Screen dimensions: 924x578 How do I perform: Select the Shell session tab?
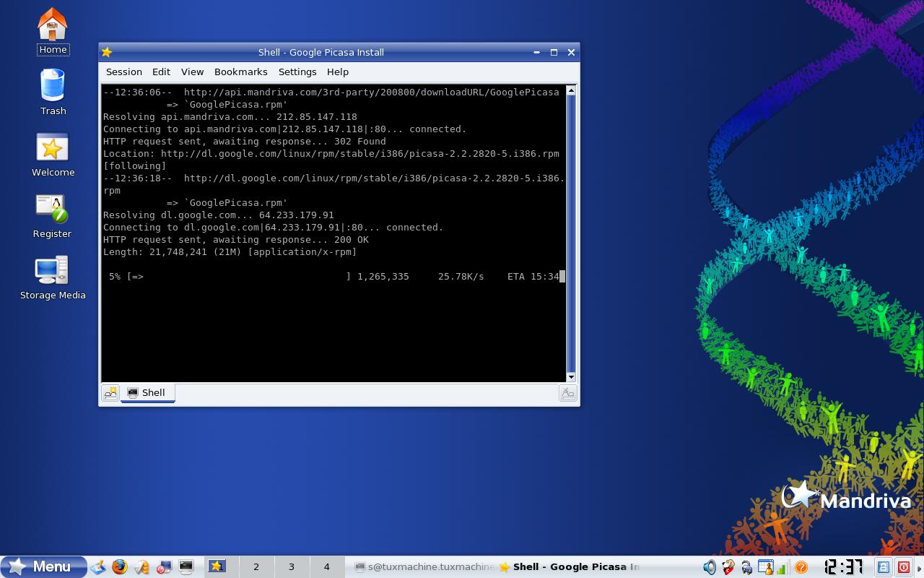[147, 392]
